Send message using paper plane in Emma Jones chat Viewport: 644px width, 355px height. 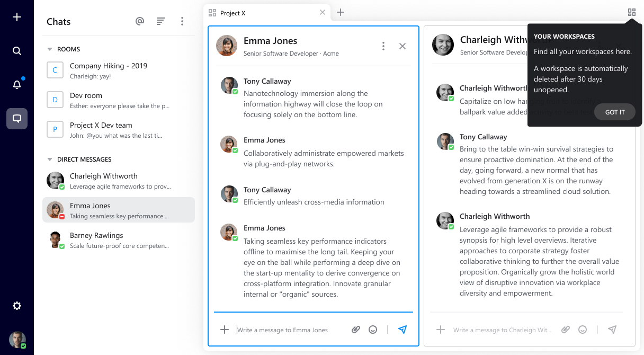[402, 330]
